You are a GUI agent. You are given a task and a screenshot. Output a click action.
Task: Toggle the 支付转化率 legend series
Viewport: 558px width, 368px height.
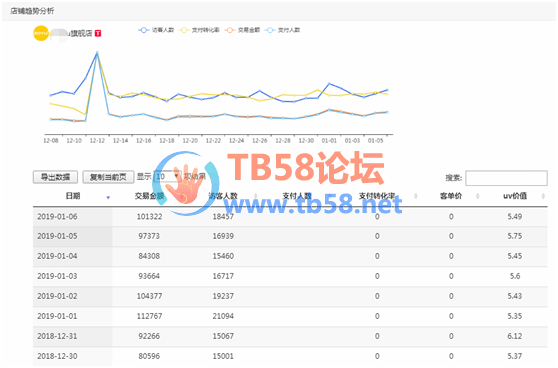coord(199,30)
